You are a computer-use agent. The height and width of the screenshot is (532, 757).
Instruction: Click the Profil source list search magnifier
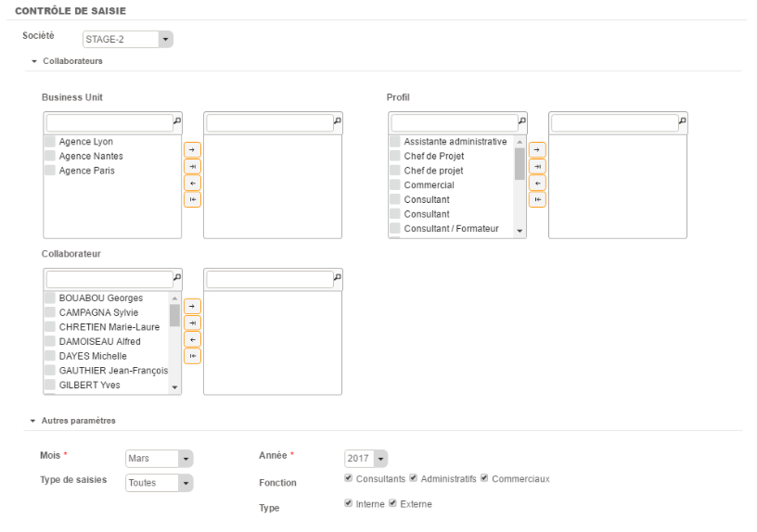click(x=522, y=121)
